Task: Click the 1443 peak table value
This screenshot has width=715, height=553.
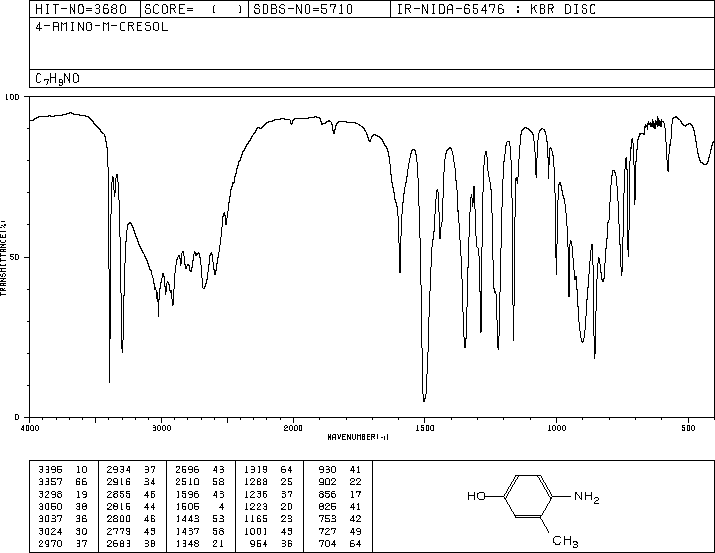Action: pyautogui.click(x=187, y=519)
